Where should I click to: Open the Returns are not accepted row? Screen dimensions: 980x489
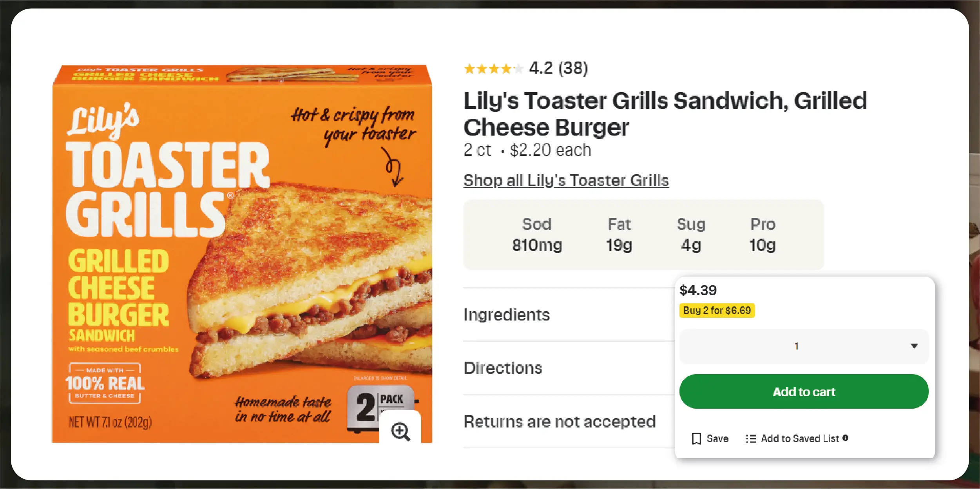click(559, 422)
